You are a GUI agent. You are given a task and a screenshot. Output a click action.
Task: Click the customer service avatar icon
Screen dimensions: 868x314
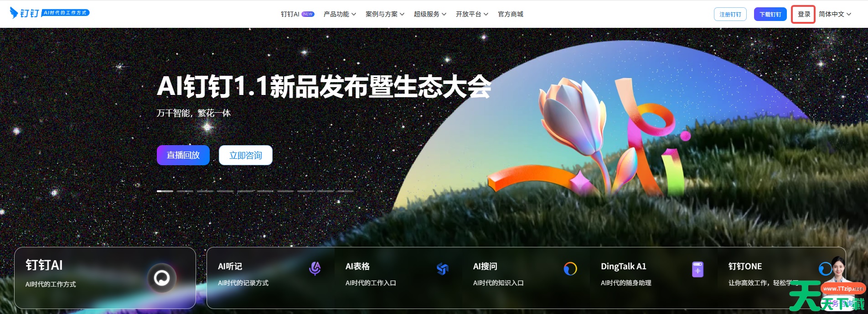(x=838, y=268)
